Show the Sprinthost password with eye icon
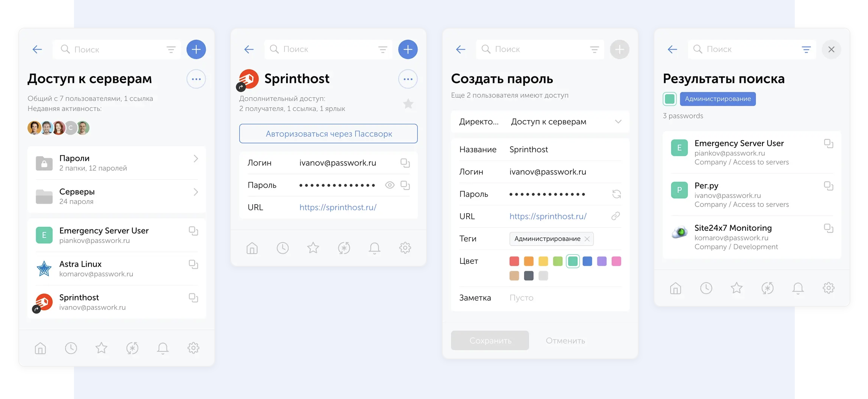The width and height of the screenshot is (868, 399). tap(390, 185)
